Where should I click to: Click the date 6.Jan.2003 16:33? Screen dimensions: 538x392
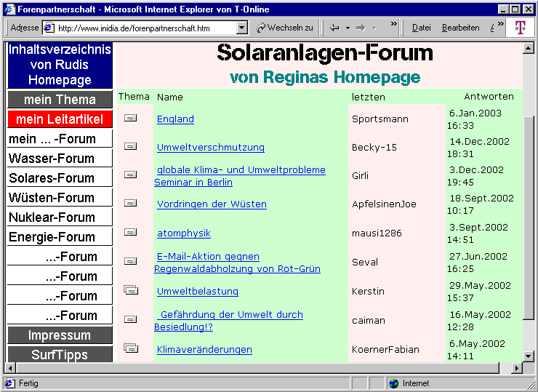point(474,119)
